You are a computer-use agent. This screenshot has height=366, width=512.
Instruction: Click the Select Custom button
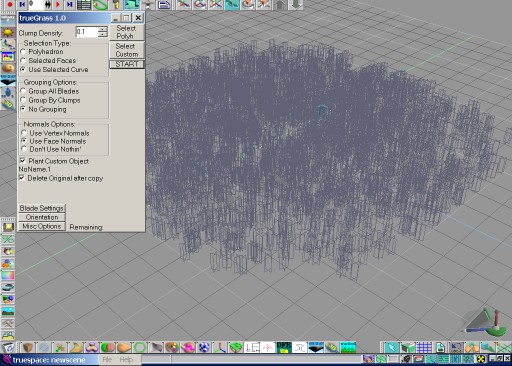pos(126,50)
